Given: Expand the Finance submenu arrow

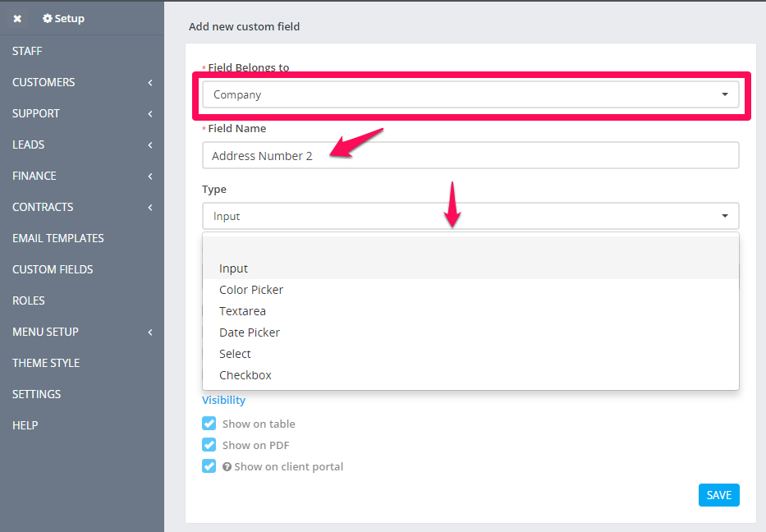Looking at the screenshot, I should point(150,177).
